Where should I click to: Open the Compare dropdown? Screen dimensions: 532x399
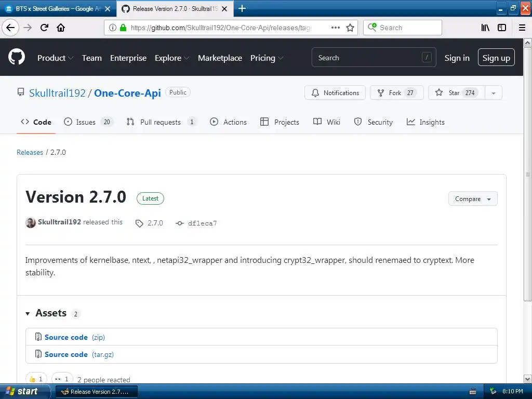[x=473, y=199]
